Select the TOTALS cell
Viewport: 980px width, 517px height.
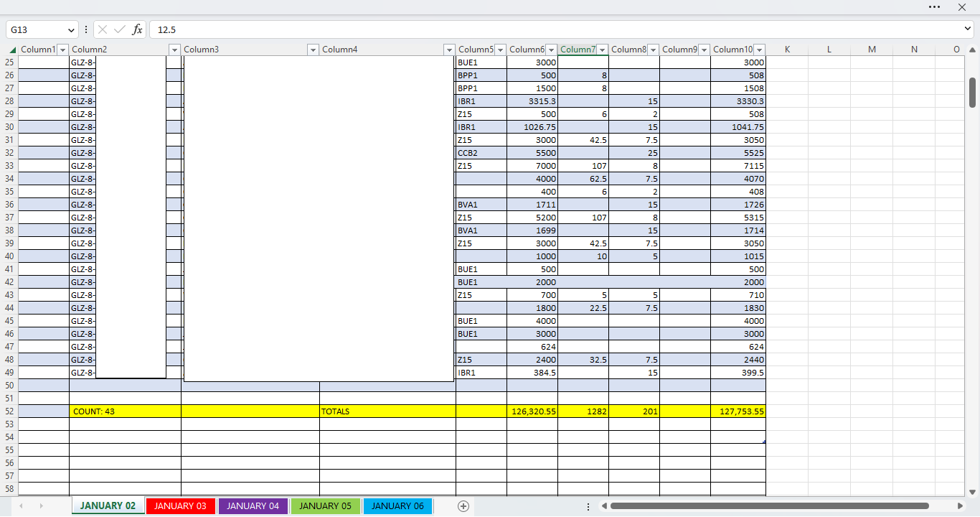(x=387, y=411)
